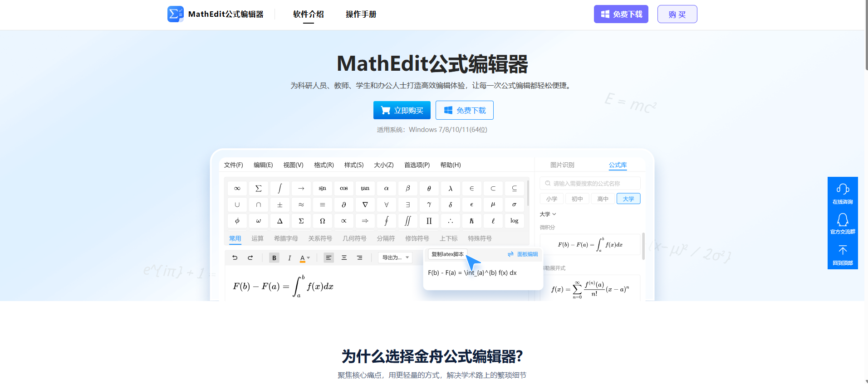Insert the beta symbol

pyautogui.click(x=407, y=188)
